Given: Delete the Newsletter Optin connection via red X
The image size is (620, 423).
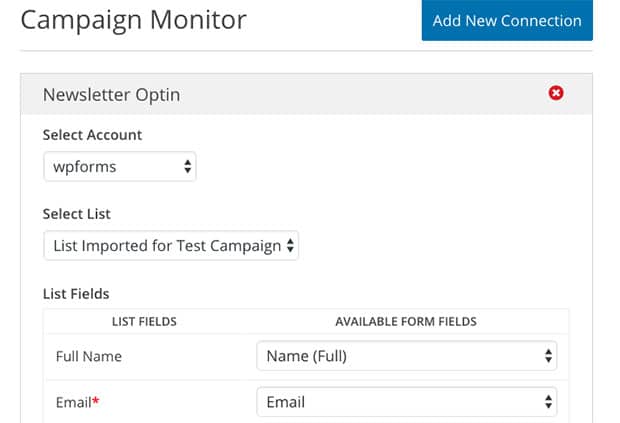Looking at the screenshot, I should click(556, 93).
